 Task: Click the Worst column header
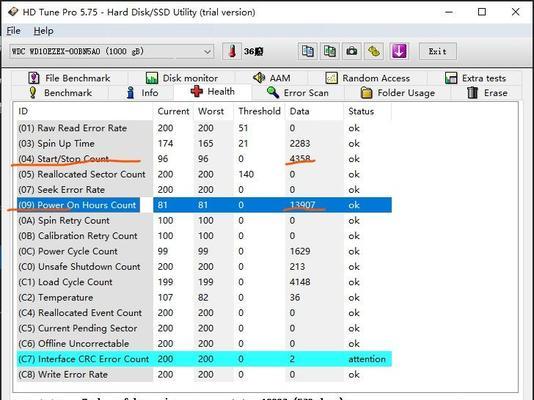click(x=213, y=111)
